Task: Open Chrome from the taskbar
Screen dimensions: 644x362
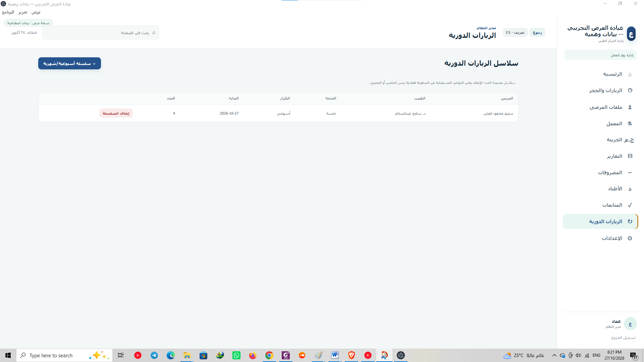Action: (269, 355)
